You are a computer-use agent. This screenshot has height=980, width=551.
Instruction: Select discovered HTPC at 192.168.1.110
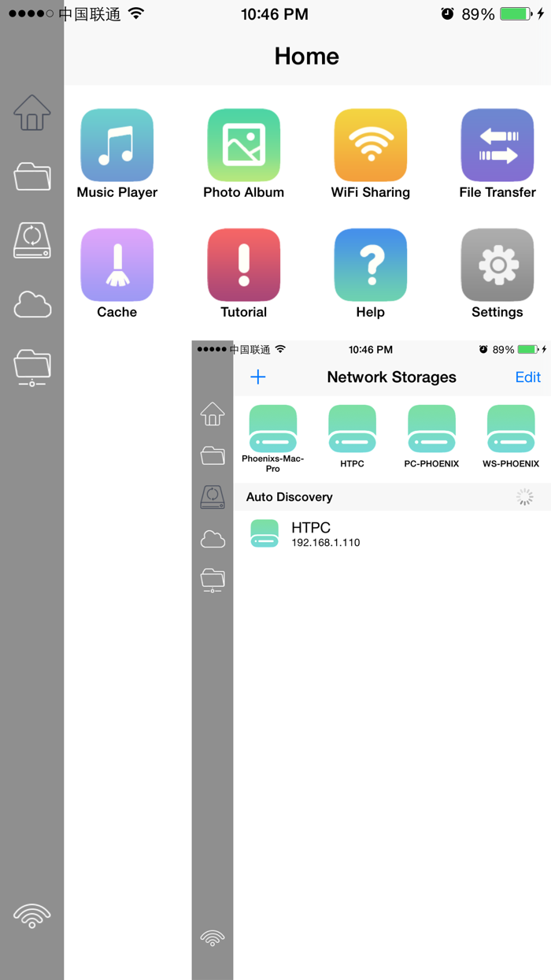(392, 533)
